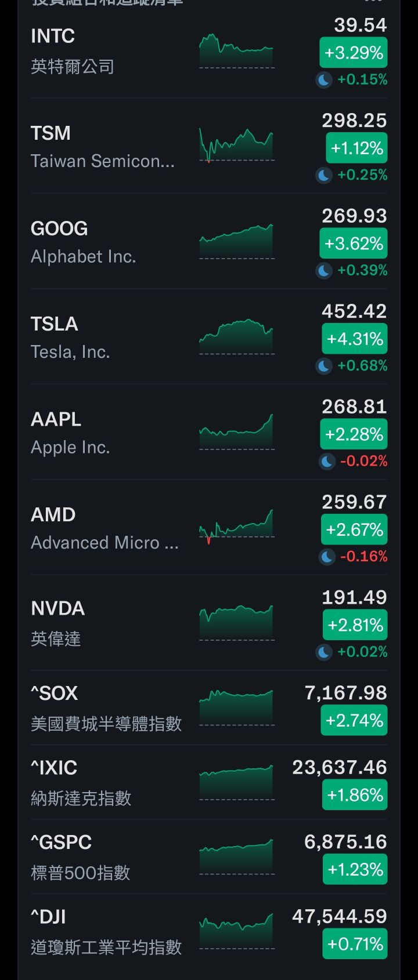Tap AMD's after-hours moon icon

327,557
